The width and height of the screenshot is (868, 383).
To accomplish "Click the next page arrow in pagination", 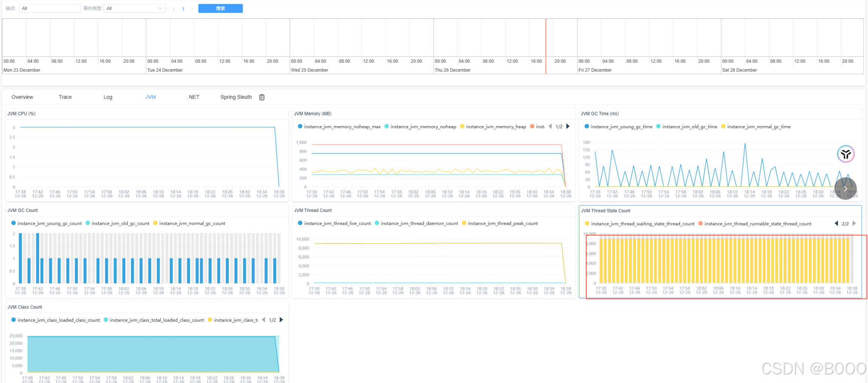I will tap(192, 9).
